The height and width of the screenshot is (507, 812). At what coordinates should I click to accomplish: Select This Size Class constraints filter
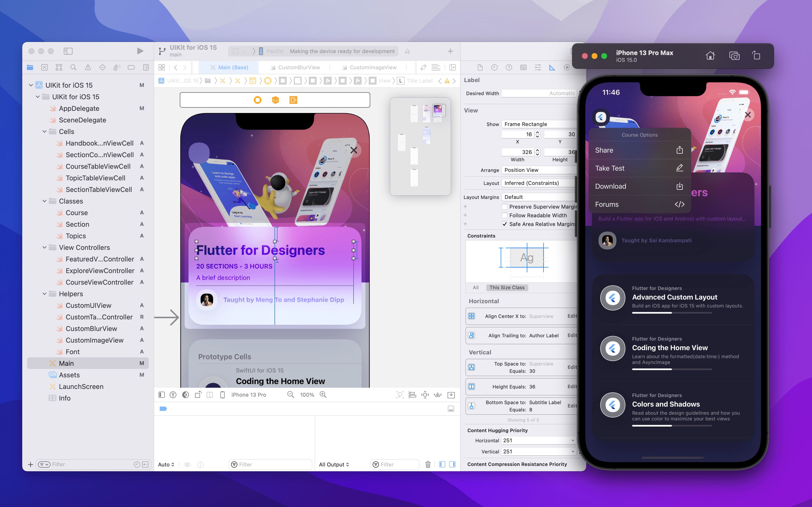click(x=507, y=287)
